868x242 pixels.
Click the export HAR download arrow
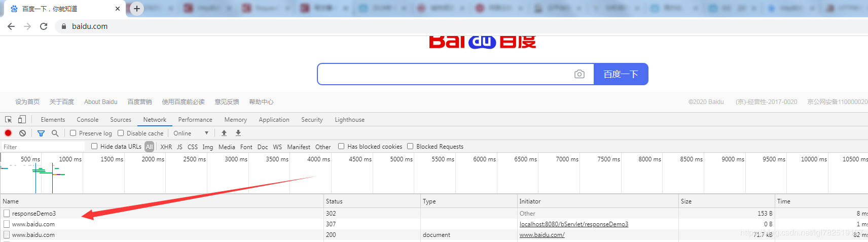coord(238,133)
